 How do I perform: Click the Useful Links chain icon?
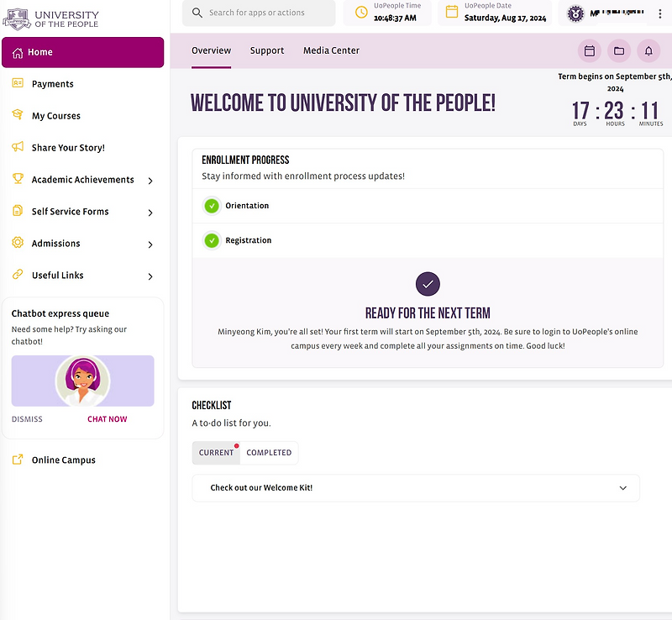point(18,275)
